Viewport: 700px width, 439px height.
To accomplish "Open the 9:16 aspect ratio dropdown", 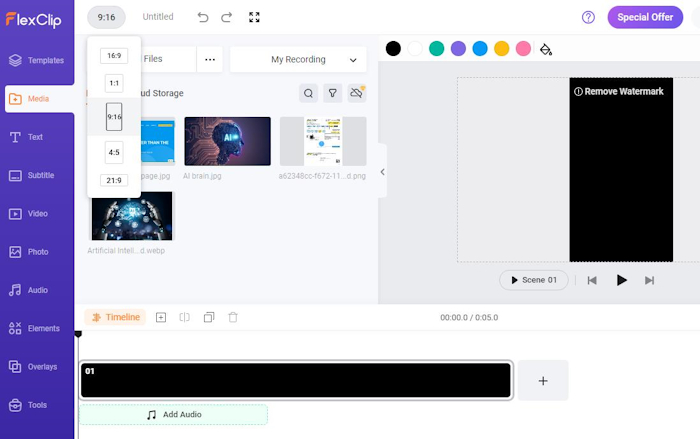I will point(106,17).
